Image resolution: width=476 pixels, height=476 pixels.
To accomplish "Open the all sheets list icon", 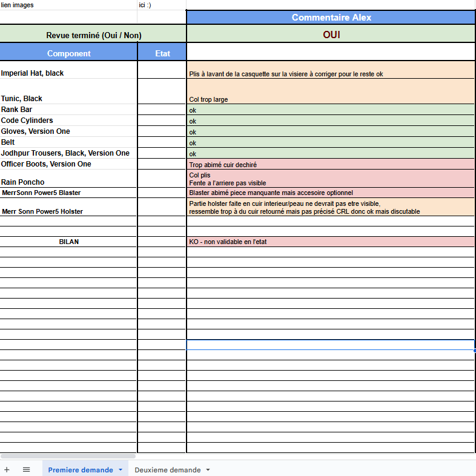I will click(26, 469).
